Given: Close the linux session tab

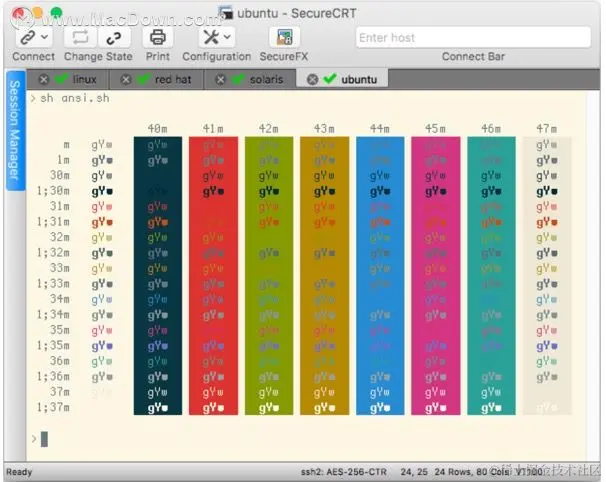Looking at the screenshot, I should coord(44,80).
